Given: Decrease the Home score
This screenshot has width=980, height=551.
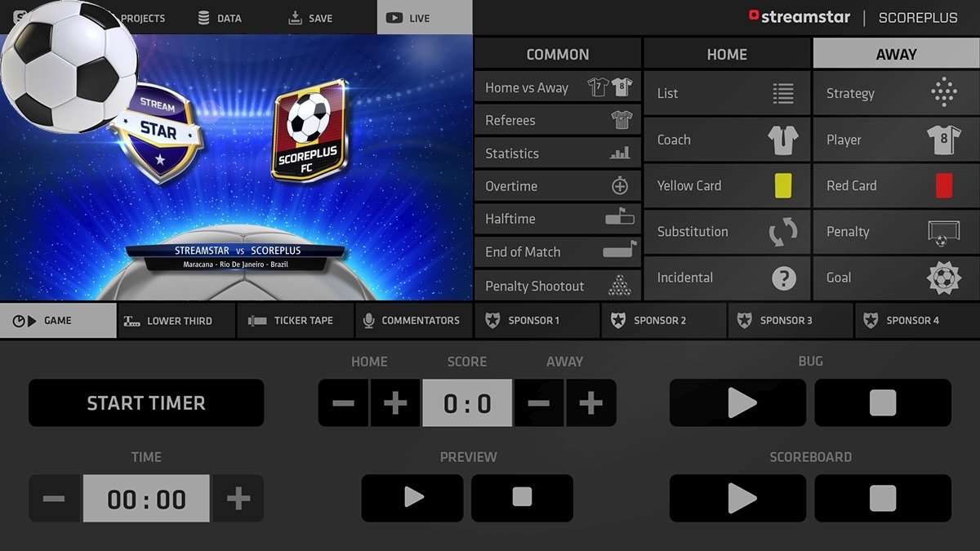Looking at the screenshot, I should [344, 402].
